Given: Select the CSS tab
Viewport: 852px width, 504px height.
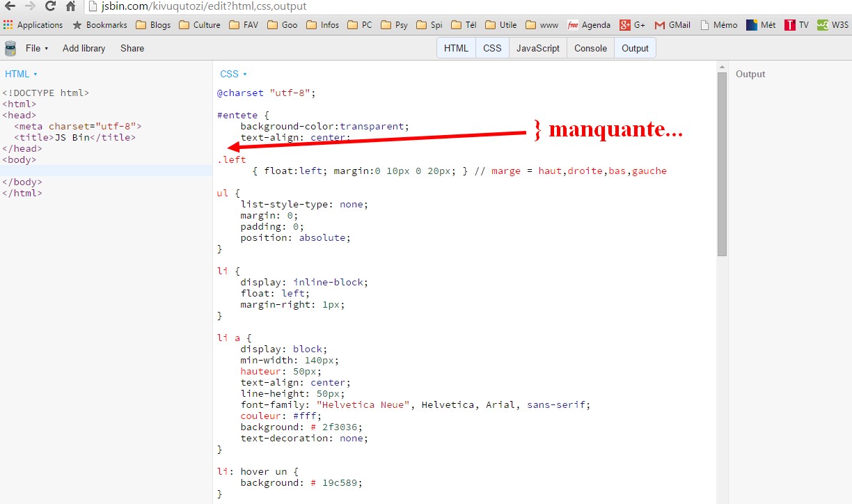Looking at the screenshot, I should point(492,48).
